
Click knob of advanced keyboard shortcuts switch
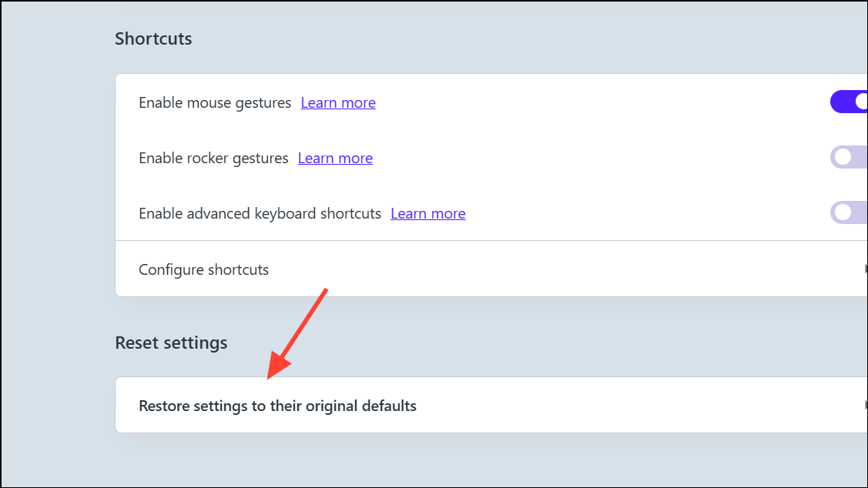[843, 212]
